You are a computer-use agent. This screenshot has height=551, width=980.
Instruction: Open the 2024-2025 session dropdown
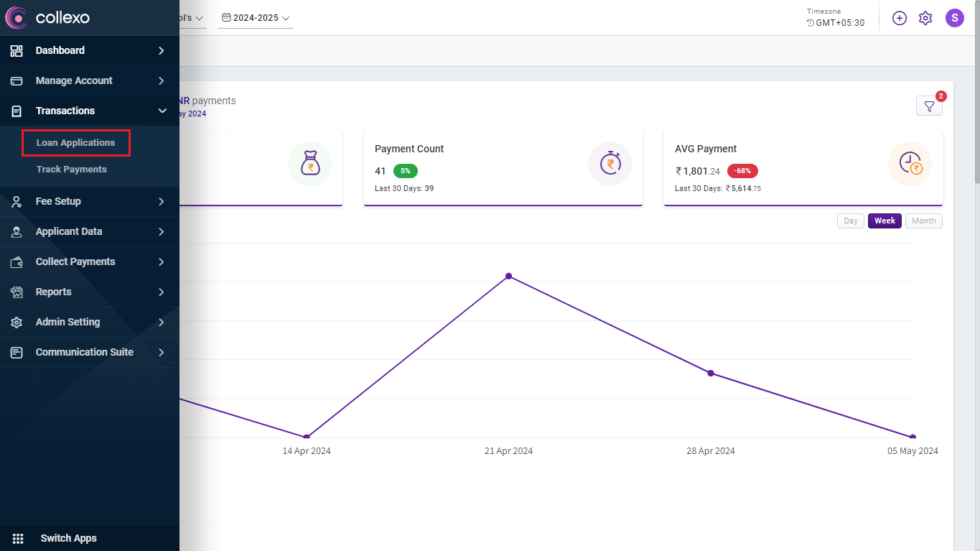256,18
